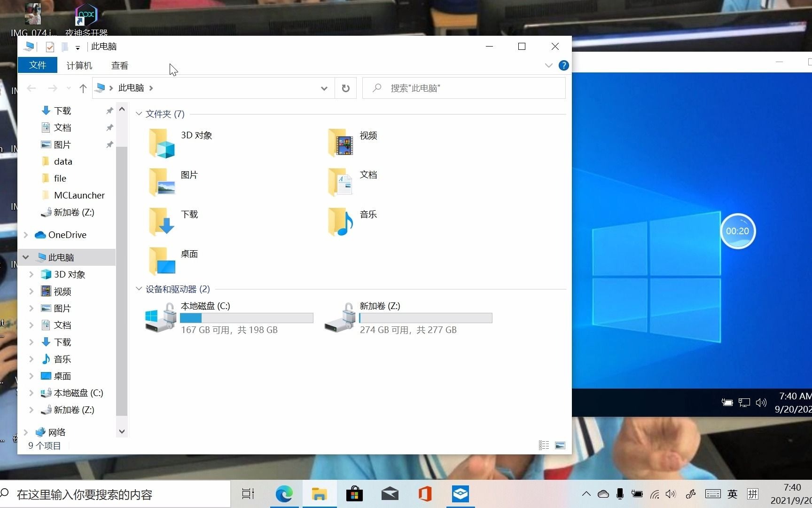The width and height of the screenshot is (812, 508).
Task: Collapse the 文件夹 (7) section
Action: 139,113
